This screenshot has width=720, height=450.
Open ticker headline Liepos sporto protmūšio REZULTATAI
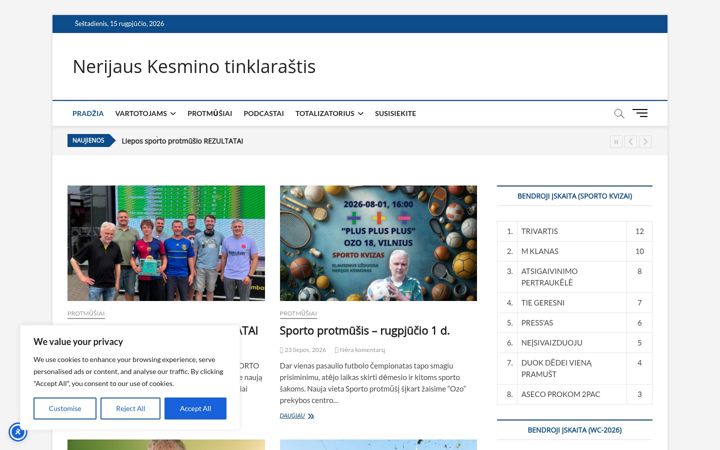click(x=182, y=141)
